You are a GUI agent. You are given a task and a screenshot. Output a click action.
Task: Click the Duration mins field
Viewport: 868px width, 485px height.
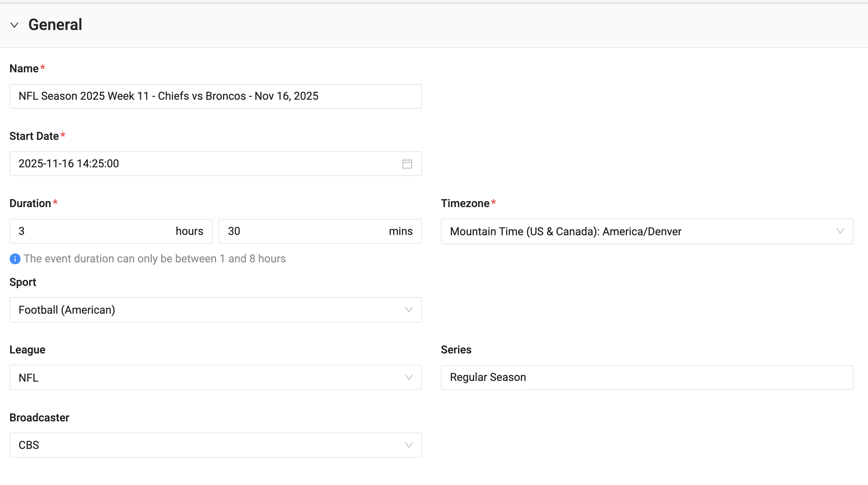pos(304,231)
